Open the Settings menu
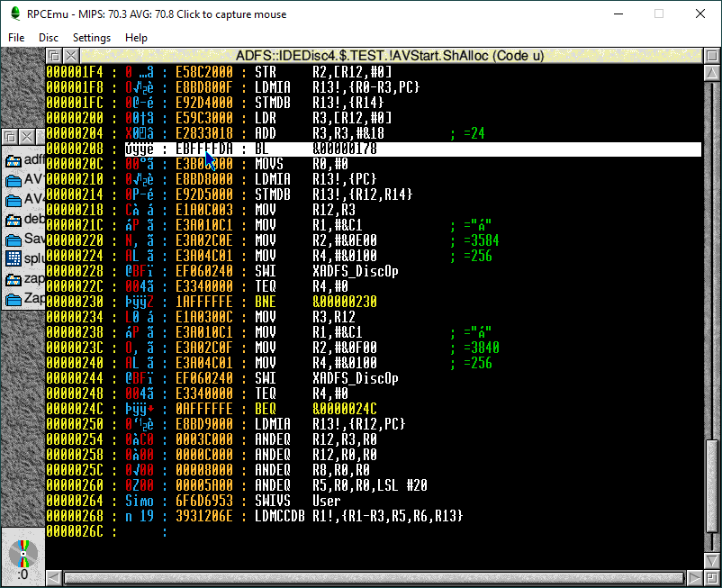Viewport: 722px width, 588px height. [x=92, y=38]
